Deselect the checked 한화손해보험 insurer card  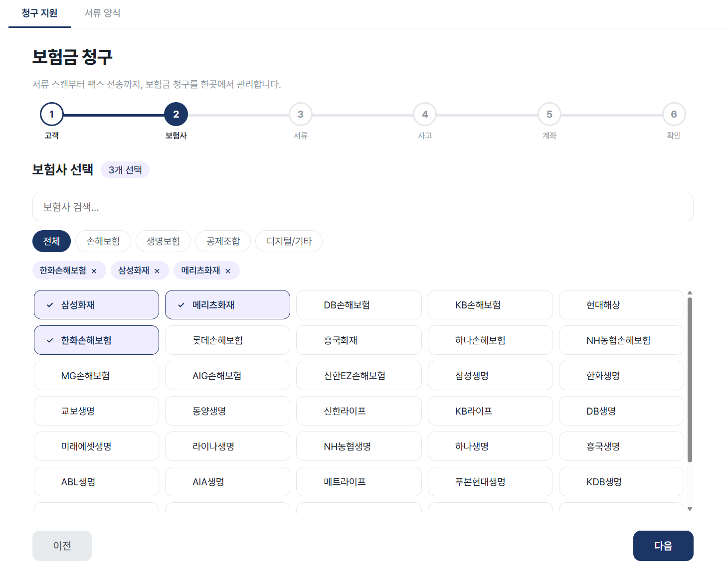(x=96, y=340)
